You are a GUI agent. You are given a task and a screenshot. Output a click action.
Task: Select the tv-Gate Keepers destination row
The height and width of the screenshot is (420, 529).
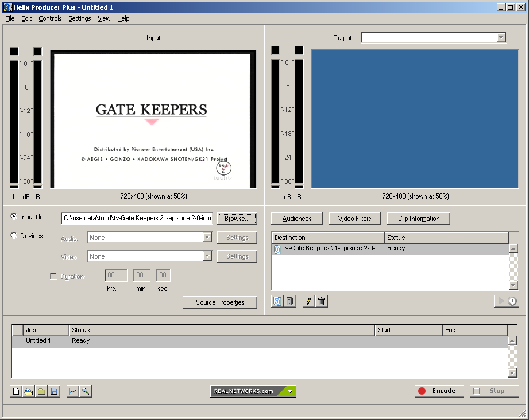tap(391, 249)
